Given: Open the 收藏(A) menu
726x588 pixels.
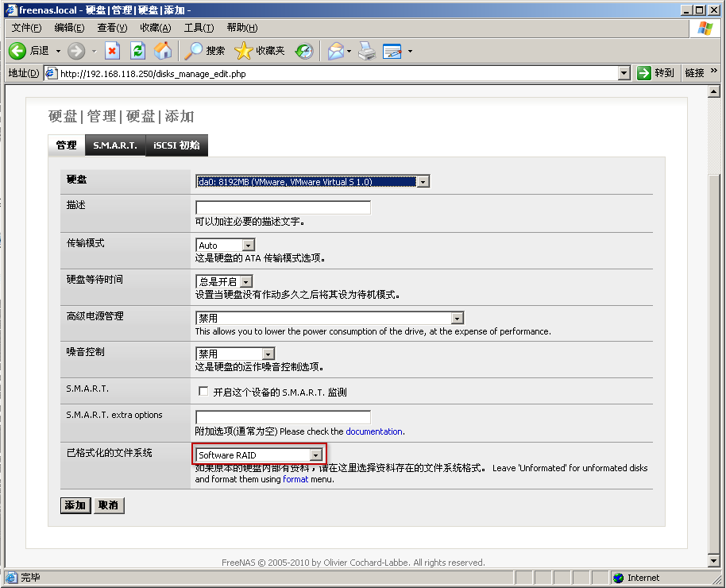Looking at the screenshot, I should pos(156,28).
